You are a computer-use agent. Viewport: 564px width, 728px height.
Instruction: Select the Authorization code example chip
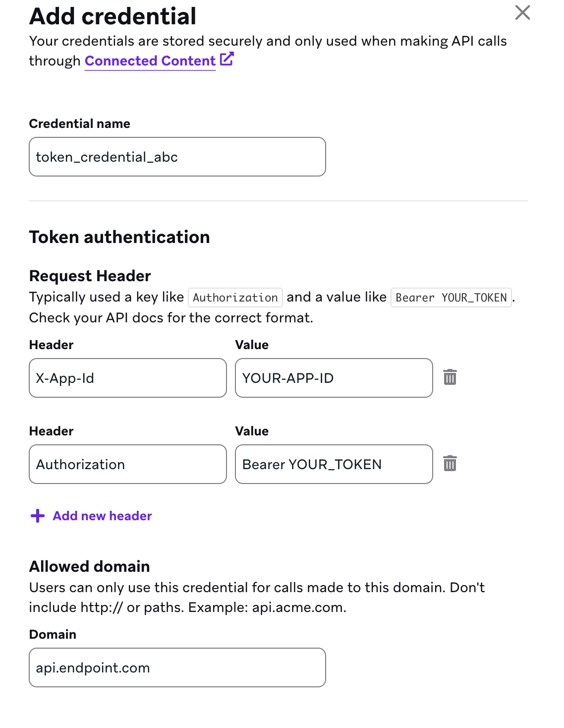(x=235, y=297)
